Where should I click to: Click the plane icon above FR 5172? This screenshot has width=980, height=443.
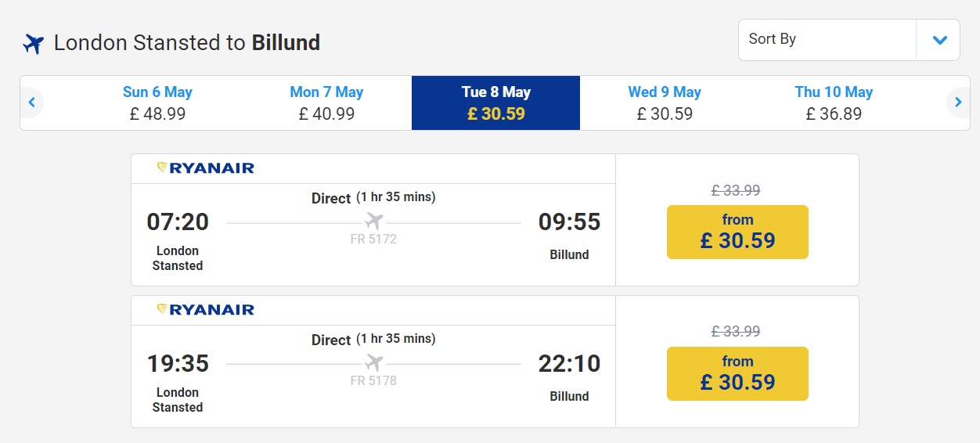point(374,221)
